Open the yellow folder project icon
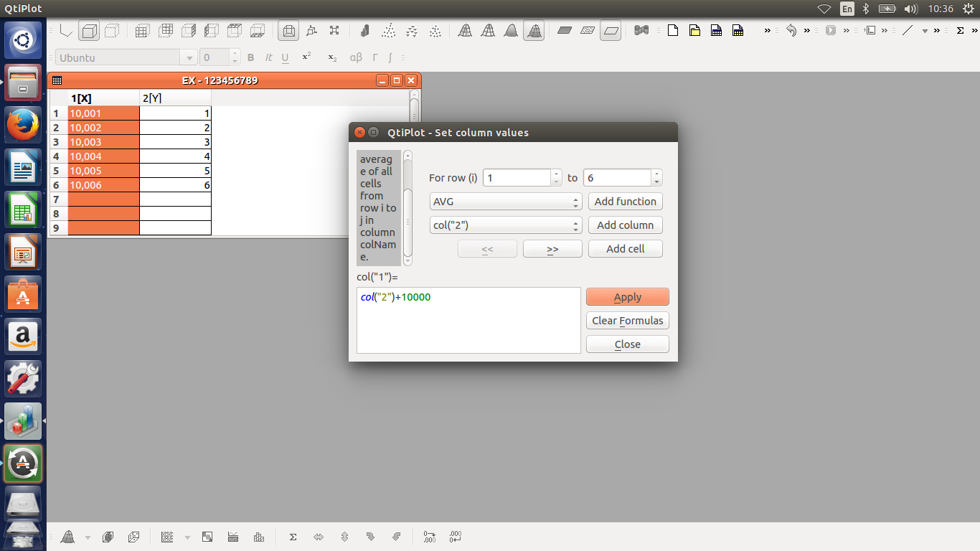Screen dimensions: 980x551 pos(694,30)
